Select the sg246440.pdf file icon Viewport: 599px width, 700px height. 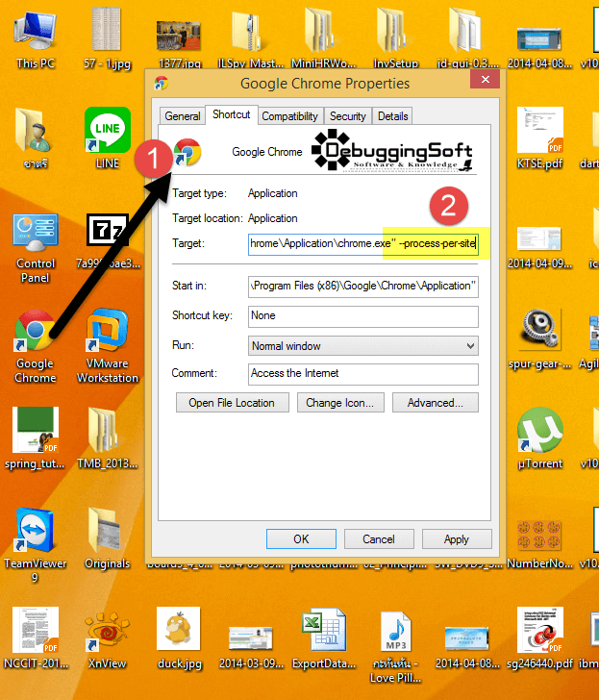tap(539, 630)
